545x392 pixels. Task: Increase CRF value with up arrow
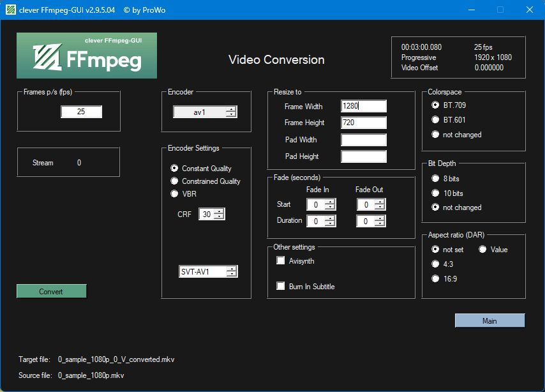219,211
